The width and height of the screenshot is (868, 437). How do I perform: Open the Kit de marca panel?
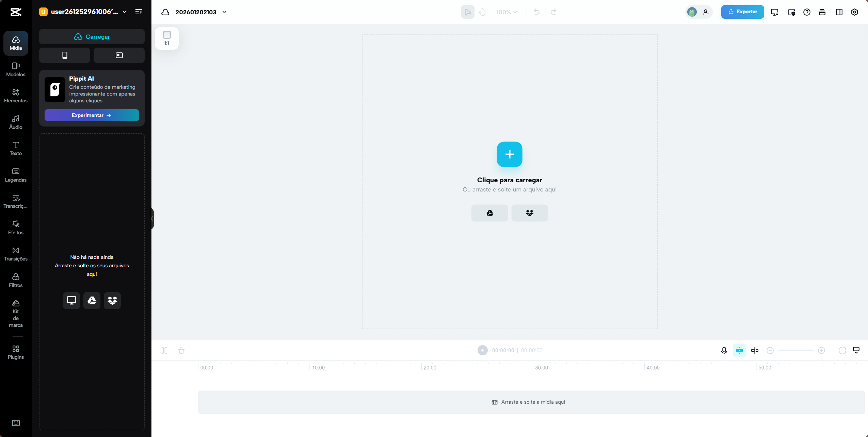16,314
